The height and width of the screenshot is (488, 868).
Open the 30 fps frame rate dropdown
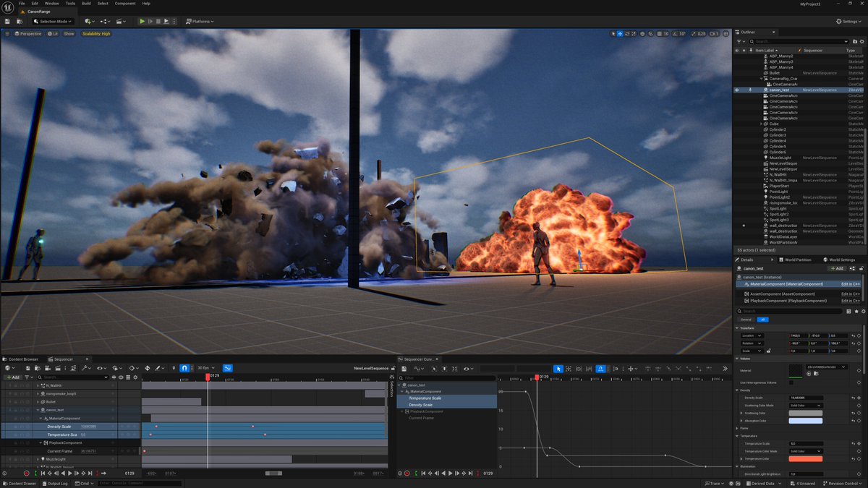(205, 368)
